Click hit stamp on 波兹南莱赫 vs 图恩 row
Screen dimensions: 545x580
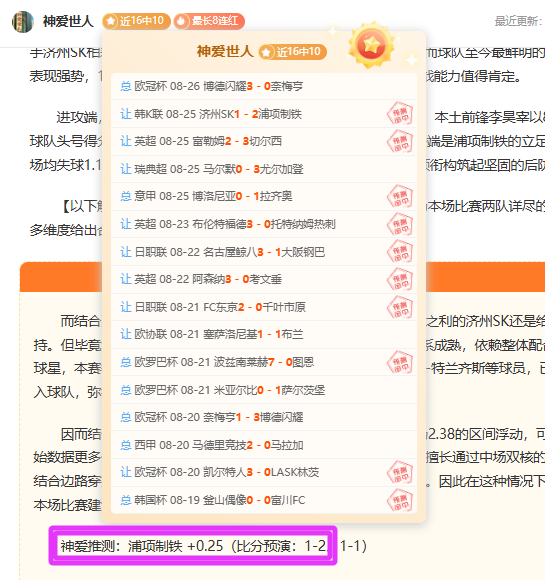pos(400,362)
